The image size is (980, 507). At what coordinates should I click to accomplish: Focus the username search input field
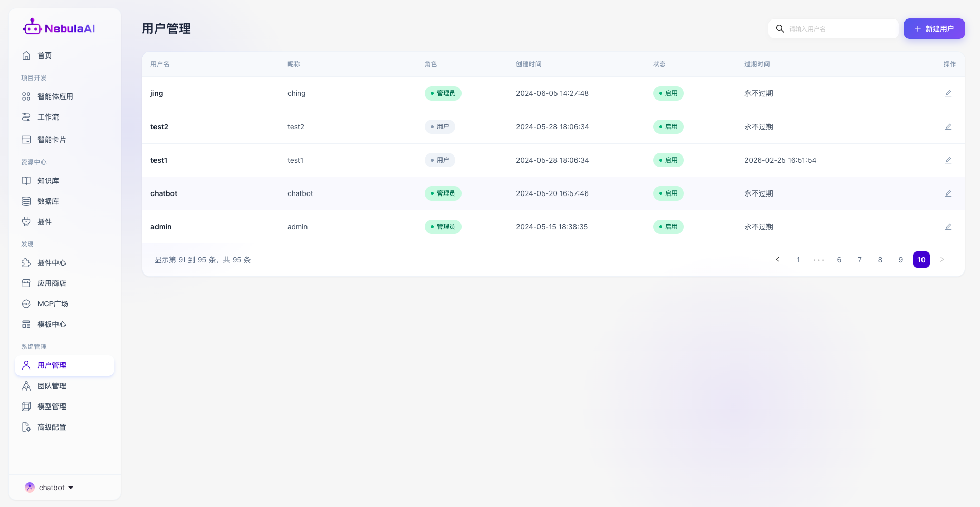pos(841,29)
